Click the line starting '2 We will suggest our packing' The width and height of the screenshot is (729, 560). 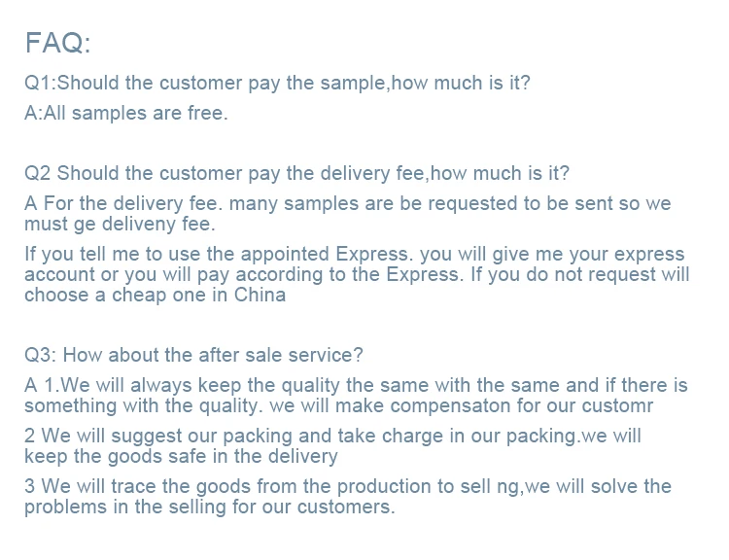tap(332, 436)
